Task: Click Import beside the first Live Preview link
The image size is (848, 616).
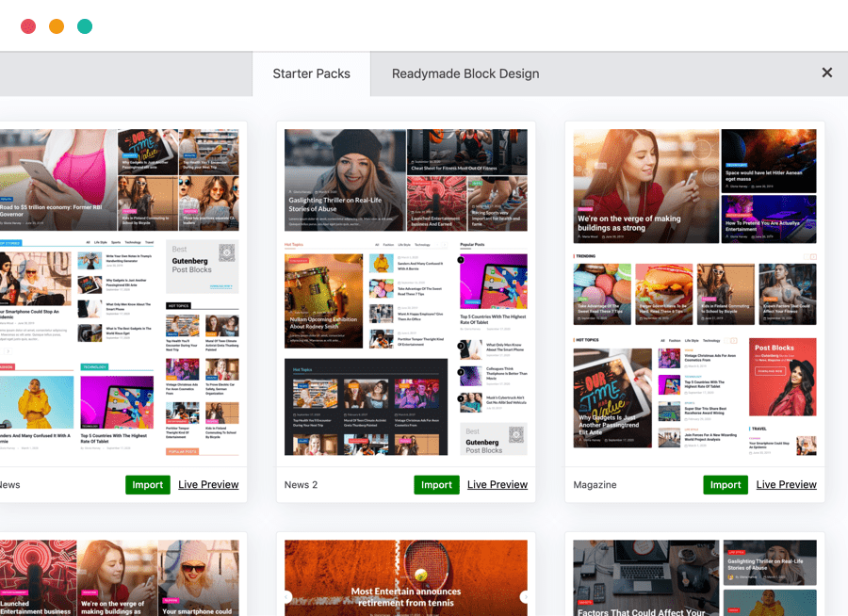Action: point(148,484)
